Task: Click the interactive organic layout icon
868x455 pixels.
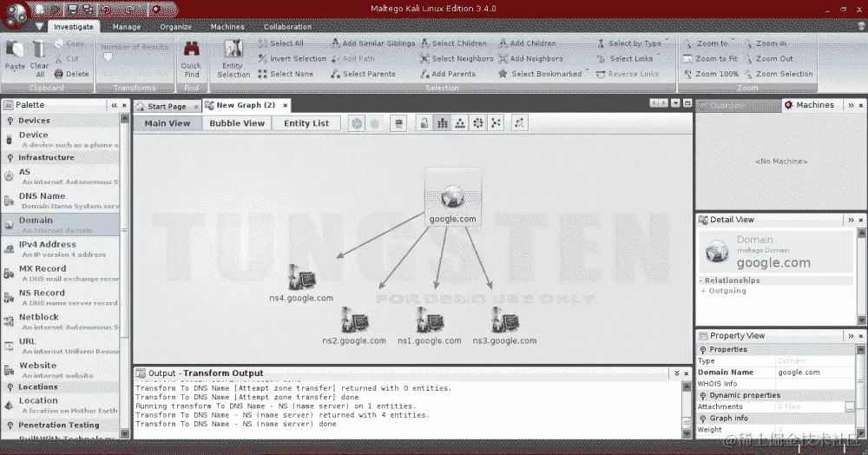Action: coord(519,123)
